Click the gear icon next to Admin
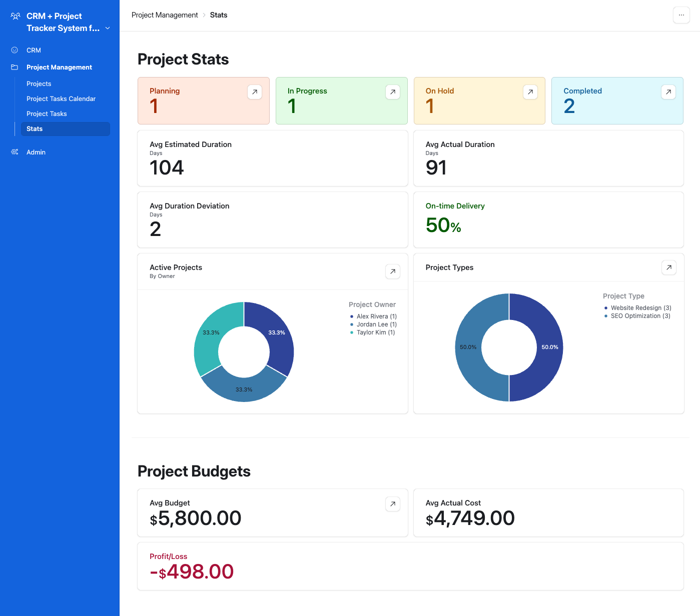Viewport: 700px width, 616px height. (15, 152)
